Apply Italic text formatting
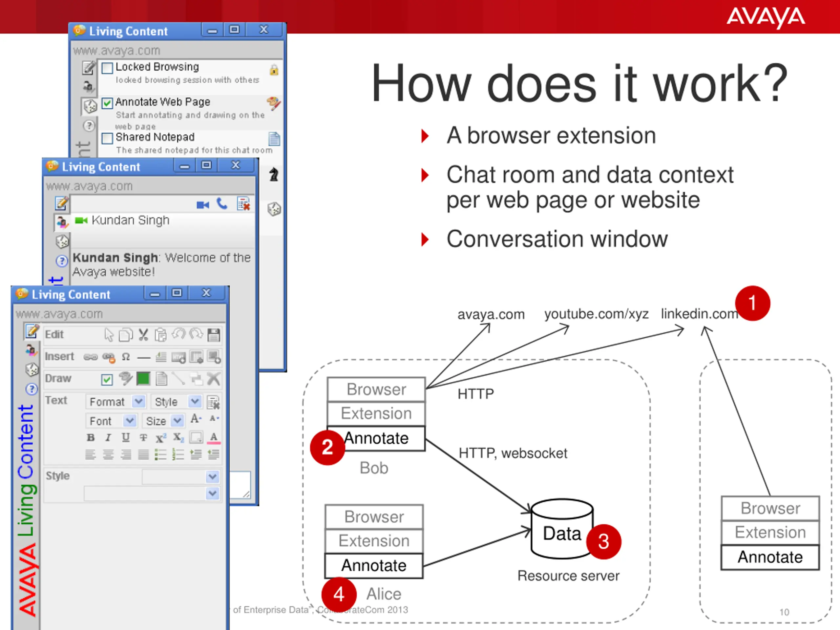 coord(108,437)
